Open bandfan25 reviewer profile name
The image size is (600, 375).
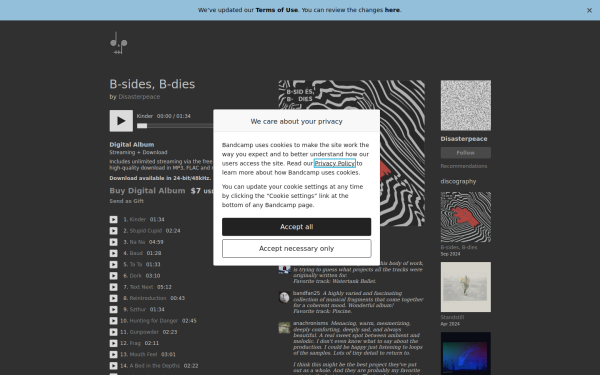tap(306, 293)
